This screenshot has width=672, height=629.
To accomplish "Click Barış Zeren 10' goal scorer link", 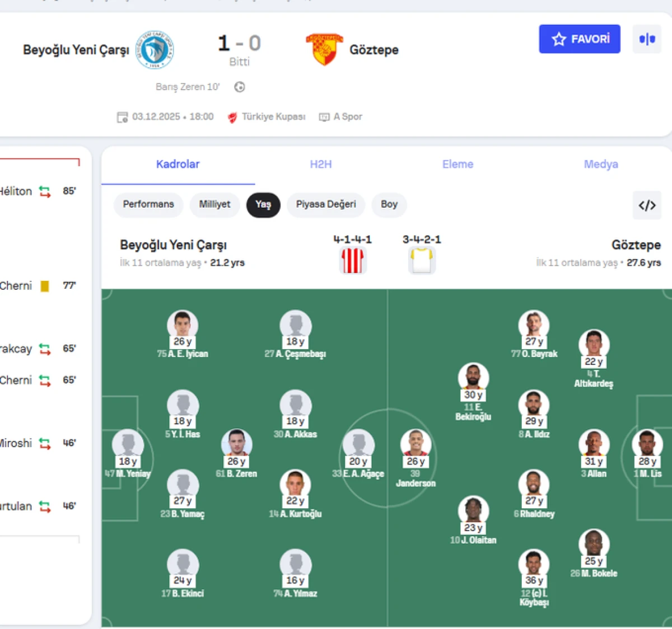I will click(188, 87).
